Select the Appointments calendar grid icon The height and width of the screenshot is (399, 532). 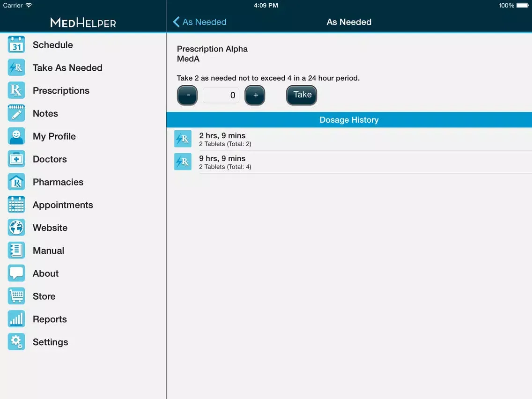16,205
